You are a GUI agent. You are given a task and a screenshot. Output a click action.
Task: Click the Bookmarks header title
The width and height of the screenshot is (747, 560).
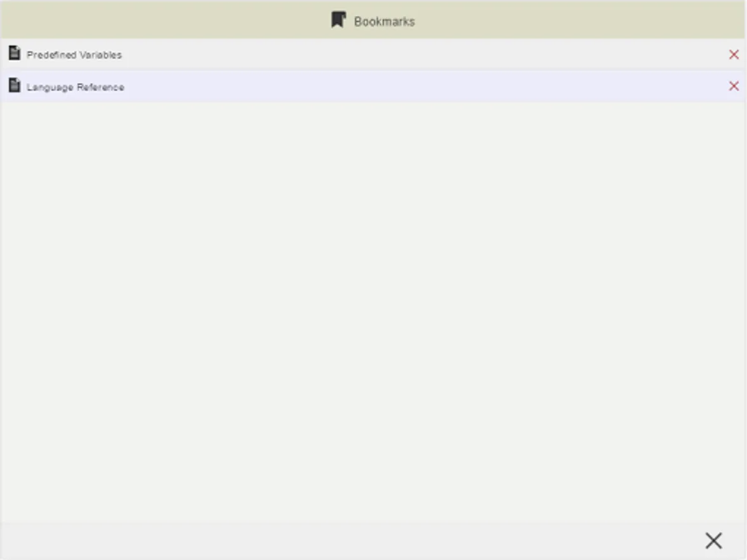click(384, 22)
